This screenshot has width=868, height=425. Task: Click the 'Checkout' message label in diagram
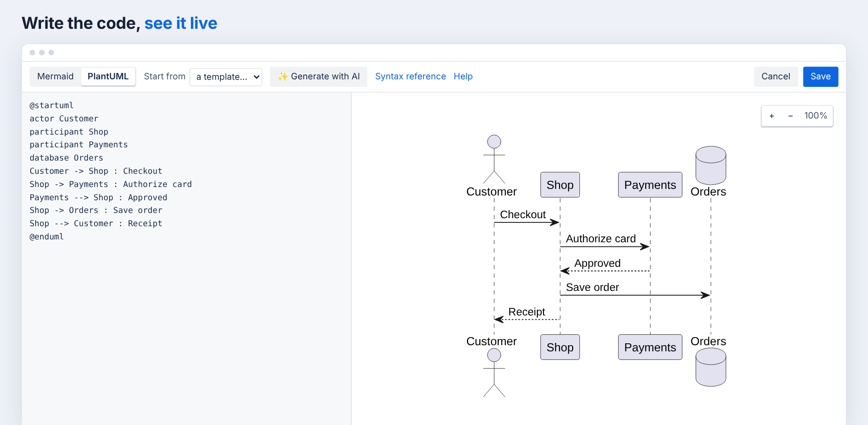coord(523,214)
